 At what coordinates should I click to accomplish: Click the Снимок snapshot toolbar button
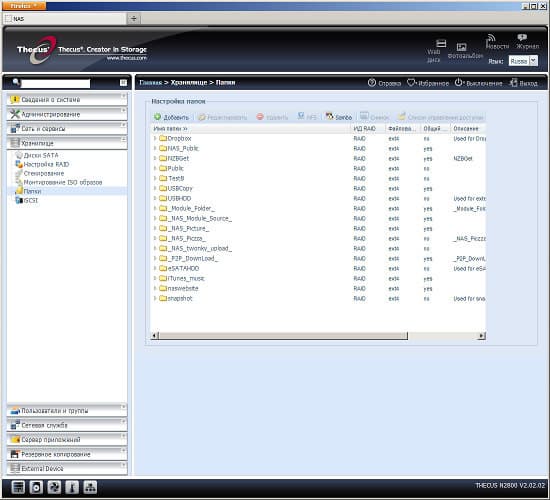click(x=375, y=117)
